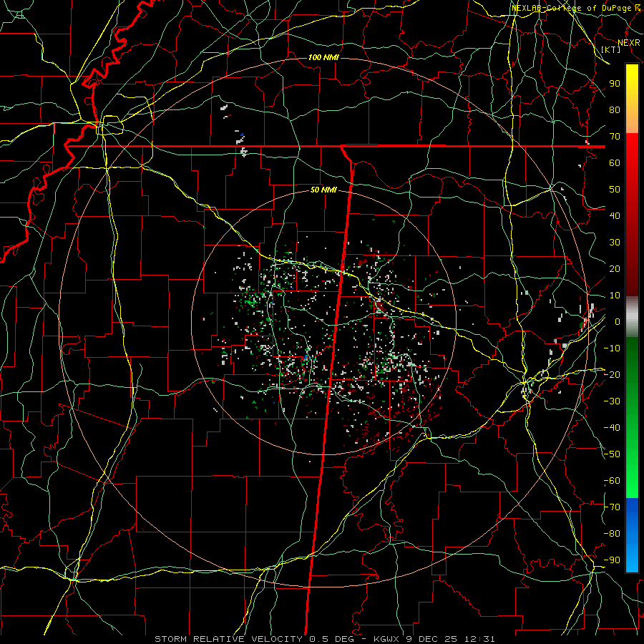The image size is (644, 644).
Task: Click the 80 value on velocity scale
Action: (615, 109)
